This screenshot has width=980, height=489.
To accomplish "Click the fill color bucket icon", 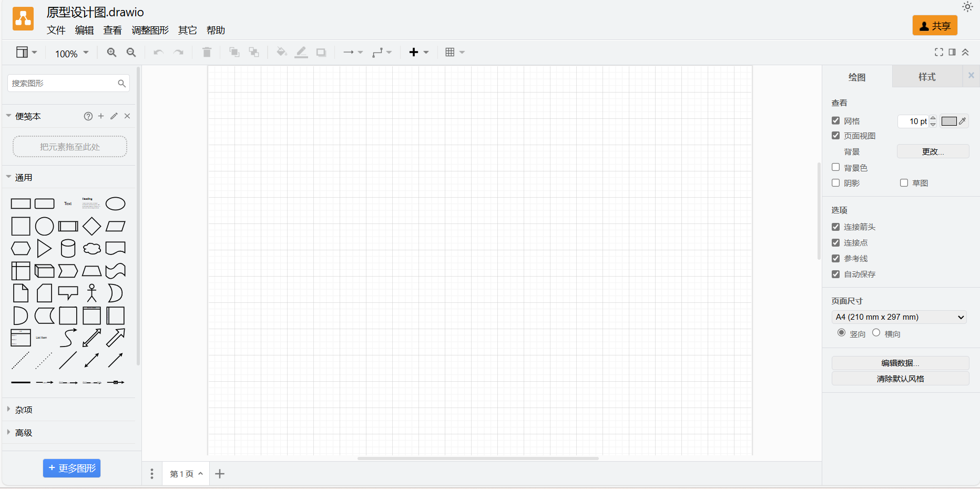I will click(x=282, y=52).
